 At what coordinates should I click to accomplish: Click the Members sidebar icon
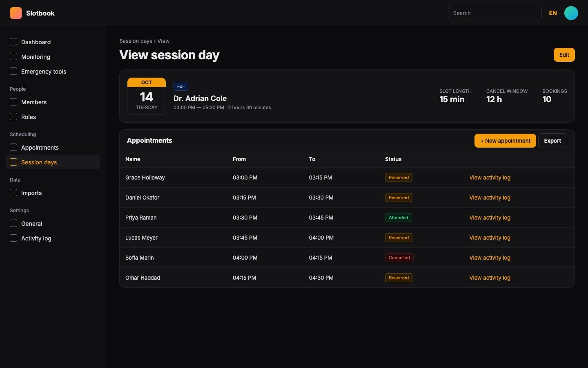(13, 102)
